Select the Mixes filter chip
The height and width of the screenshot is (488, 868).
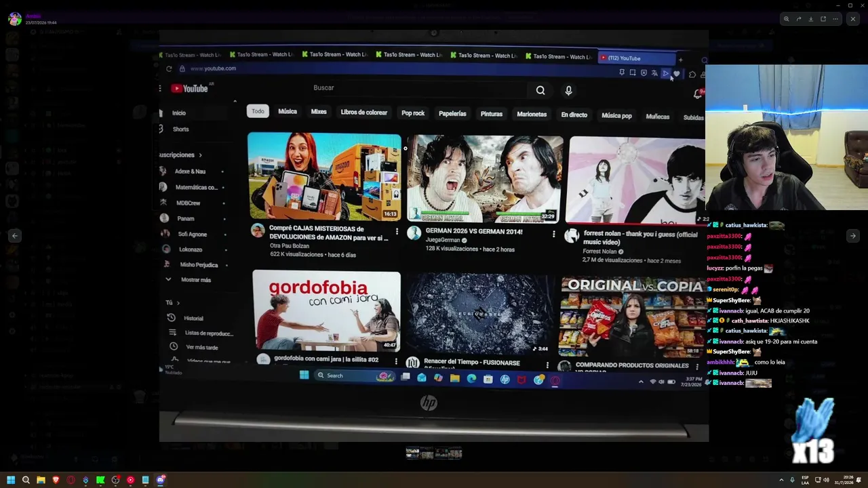click(x=319, y=112)
